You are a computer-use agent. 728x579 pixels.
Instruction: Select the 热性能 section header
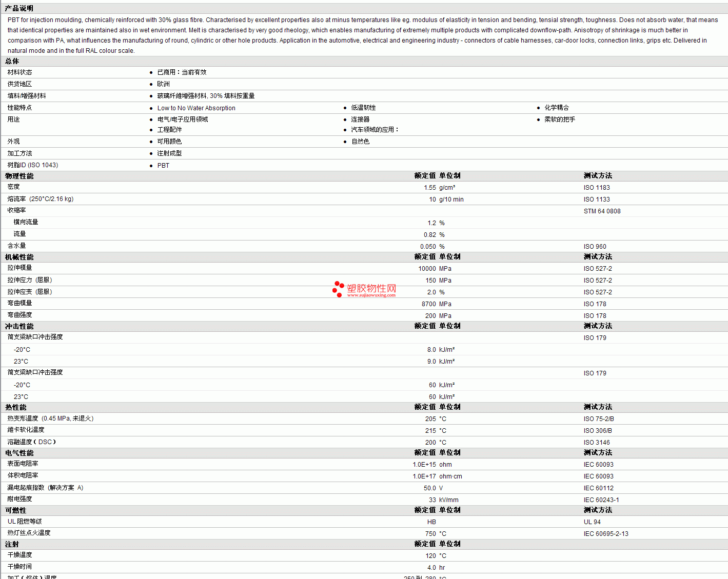[x=15, y=407]
